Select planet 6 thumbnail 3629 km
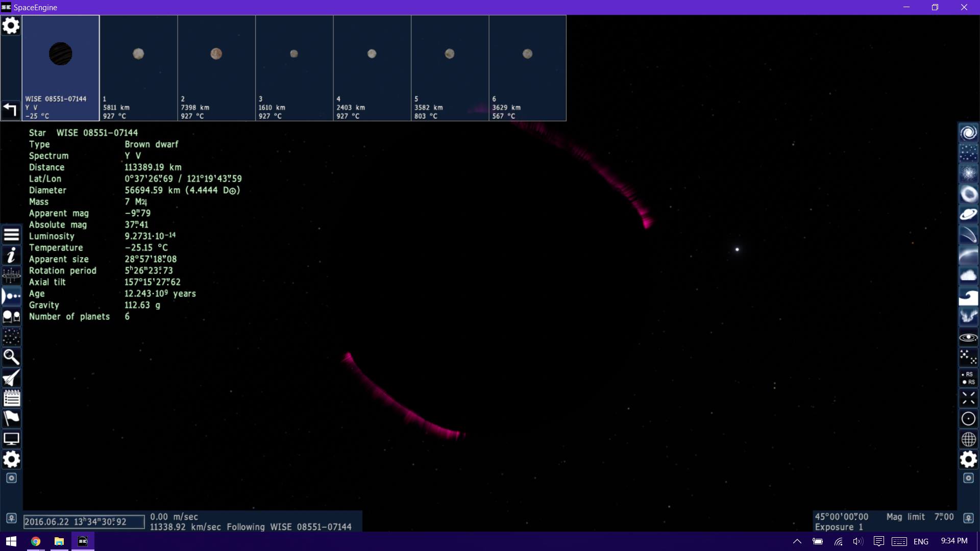The image size is (980, 551). point(527,68)
